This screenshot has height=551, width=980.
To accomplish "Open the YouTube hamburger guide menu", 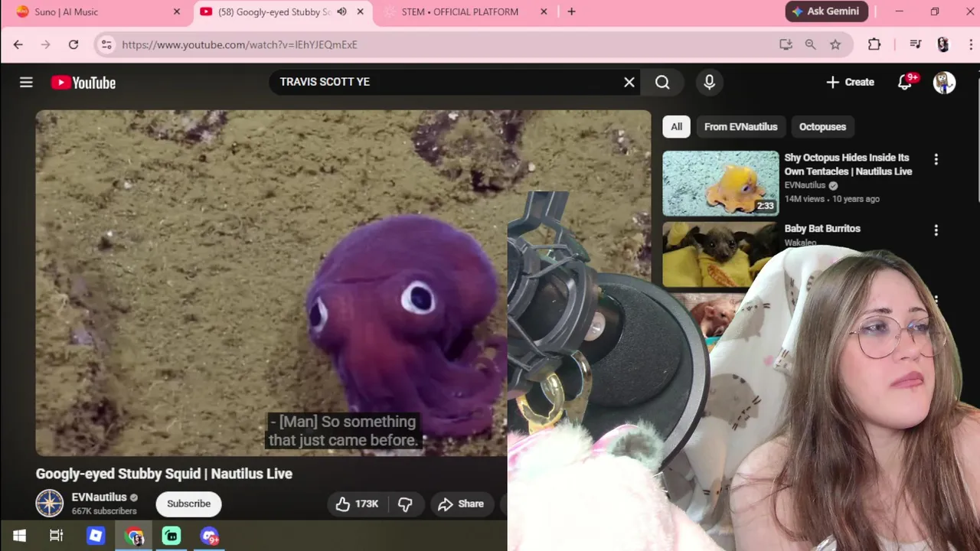I will point(26,82).
